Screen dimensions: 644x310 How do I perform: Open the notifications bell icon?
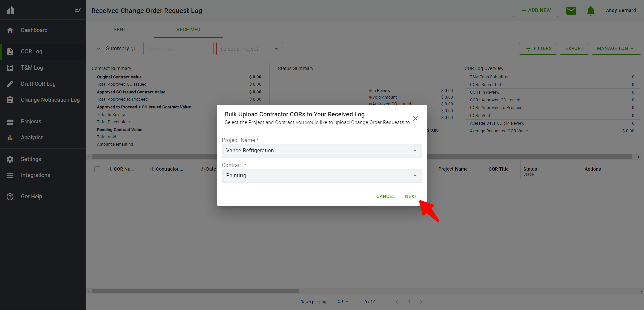tap(591, 11)
